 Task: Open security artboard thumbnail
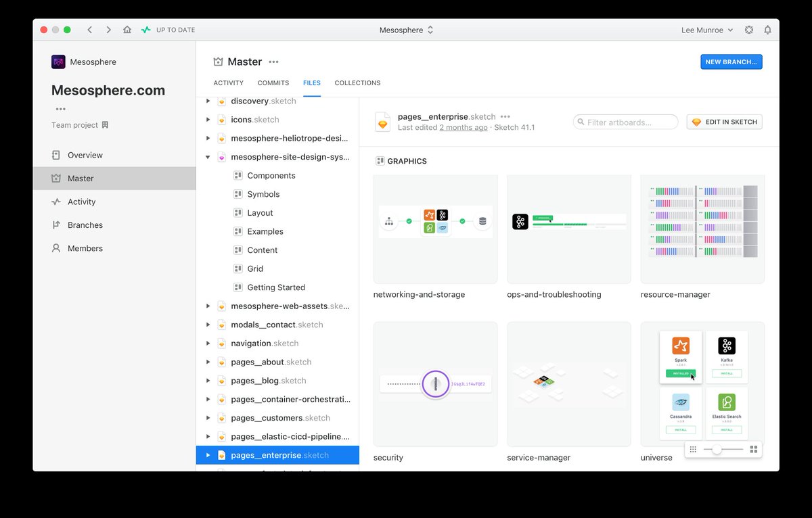pos(435,384)
